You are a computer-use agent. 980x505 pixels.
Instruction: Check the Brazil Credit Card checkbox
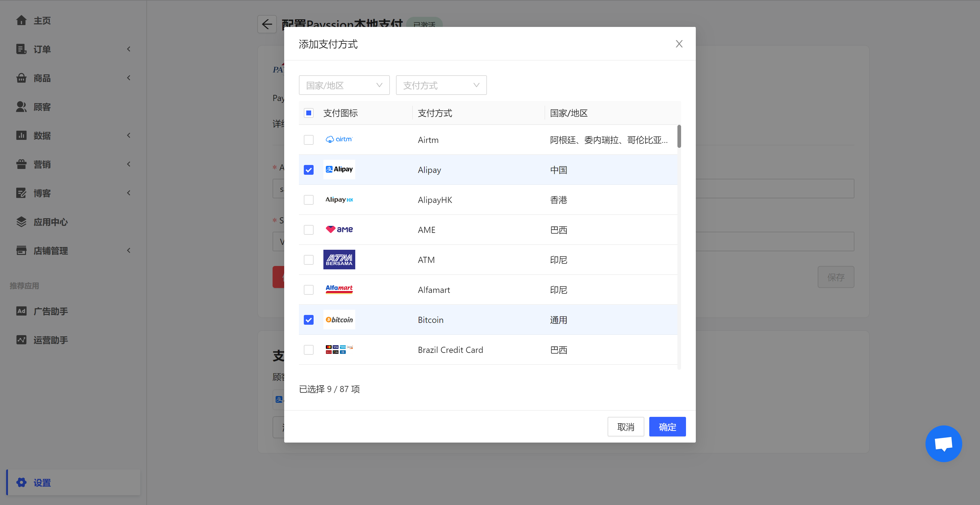308,350
